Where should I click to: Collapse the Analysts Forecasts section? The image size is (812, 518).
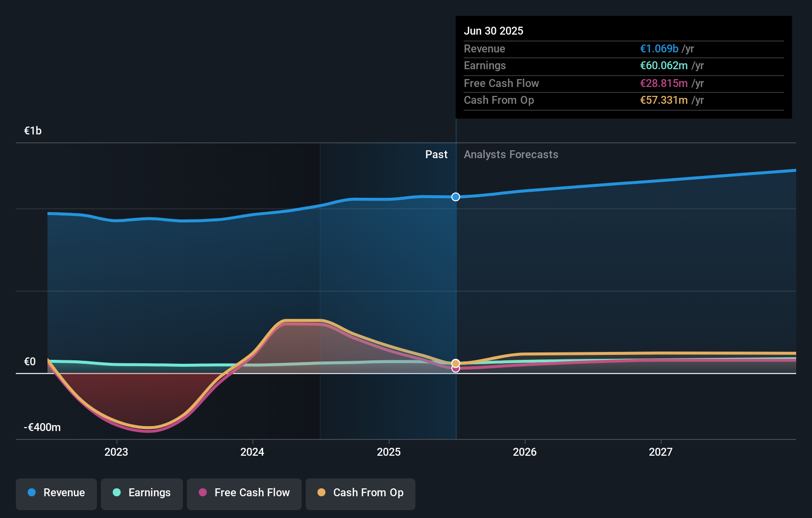pyautogui.click(x=511, y=154)
